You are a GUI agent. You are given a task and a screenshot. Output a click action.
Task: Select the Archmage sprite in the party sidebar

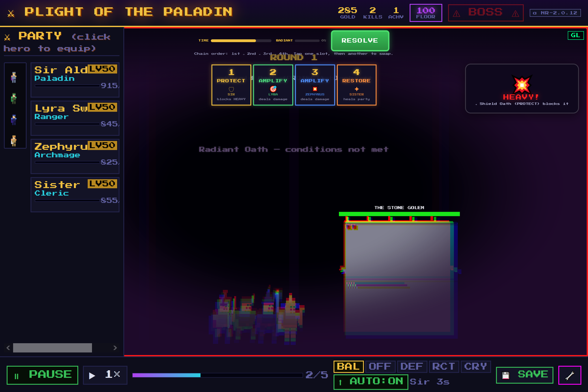click(x=14, y=119)
